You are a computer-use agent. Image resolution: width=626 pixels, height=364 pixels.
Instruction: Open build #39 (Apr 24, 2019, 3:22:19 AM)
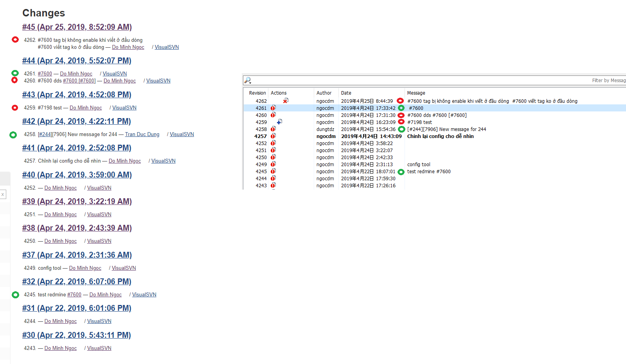(x=77, y=201)
